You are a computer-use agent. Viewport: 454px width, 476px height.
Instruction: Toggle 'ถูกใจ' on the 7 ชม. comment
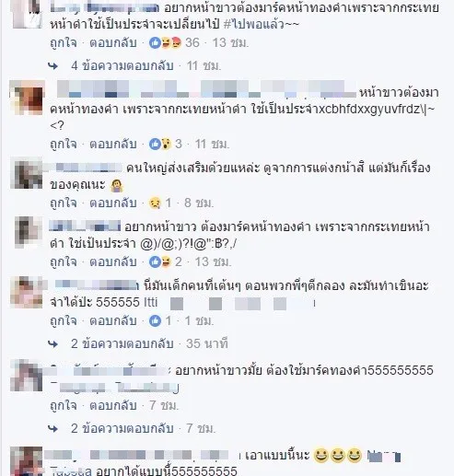[x=64, y=406]
